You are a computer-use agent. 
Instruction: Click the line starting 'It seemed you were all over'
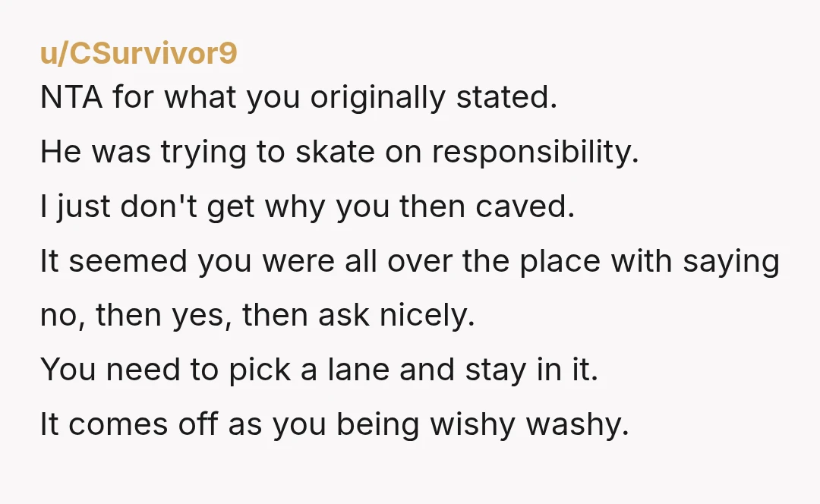[410, 261]
